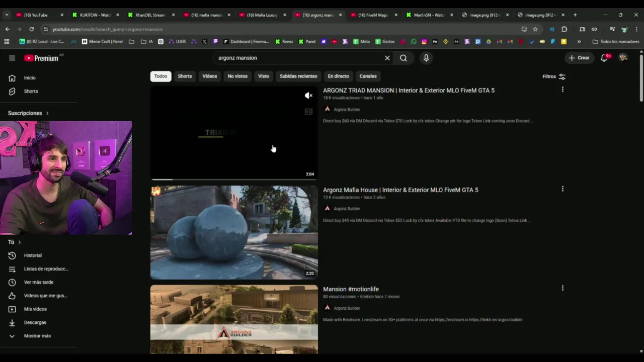Open the Todos los marcadores folder
The height and width of the screenshot is (362, 644).
(x=616, y=42)
